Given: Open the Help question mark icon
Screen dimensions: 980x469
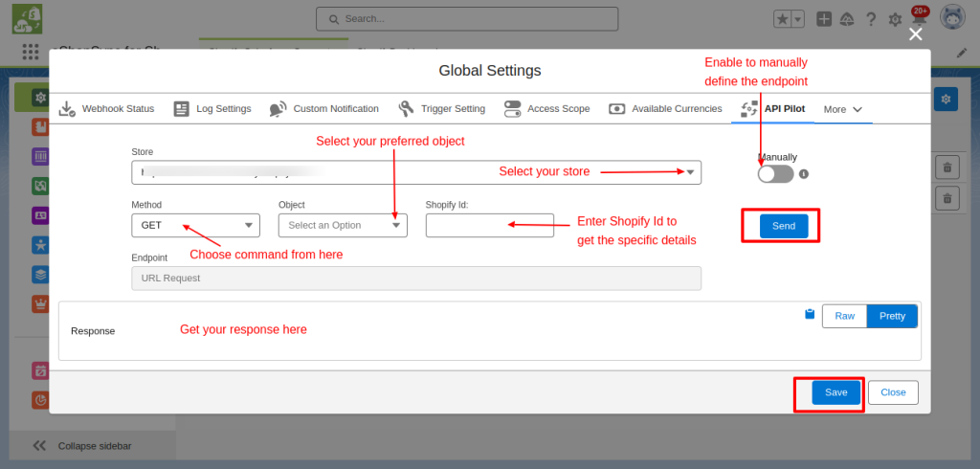Looking at the screenshot, I should [x=871, y=19].
